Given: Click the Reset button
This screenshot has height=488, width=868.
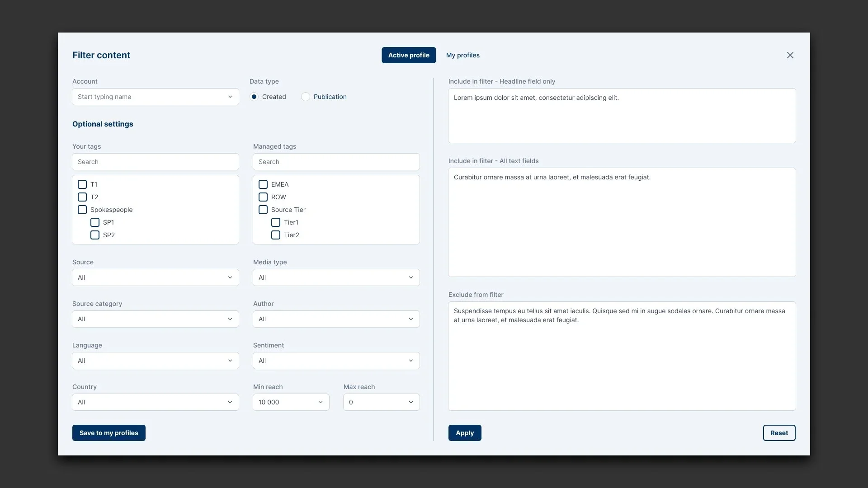Looking at the screenshot, I should [x=779, y=433].
